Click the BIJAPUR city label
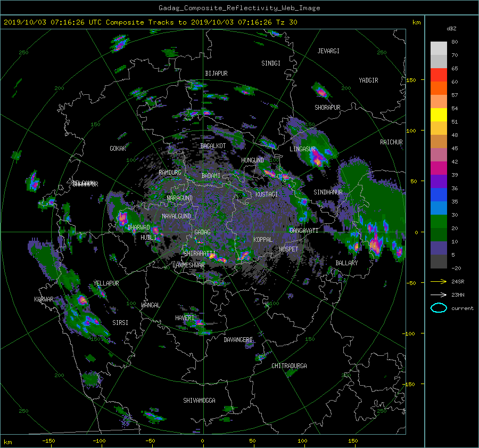479x448 pixels. tap(216, 74)
